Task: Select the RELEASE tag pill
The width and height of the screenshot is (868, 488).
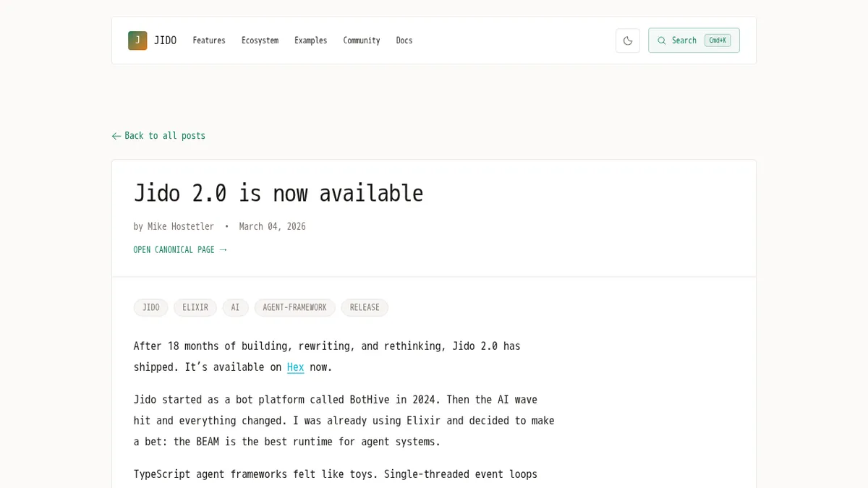Action: pyautogui.click(x=365, y=308)
